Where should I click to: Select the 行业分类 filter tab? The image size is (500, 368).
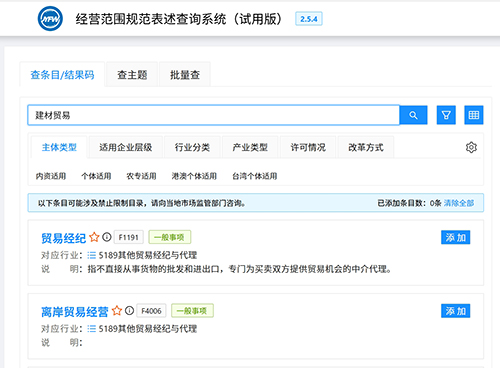click(192, 147)
